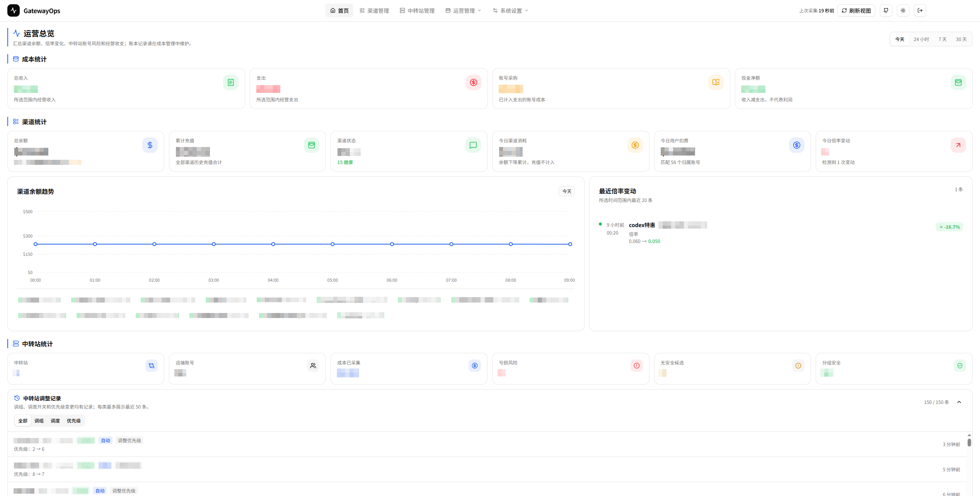The height and width of the screenshot is (496, 980).
Task: Select the 7 天 time range
Action: [943, 39]
